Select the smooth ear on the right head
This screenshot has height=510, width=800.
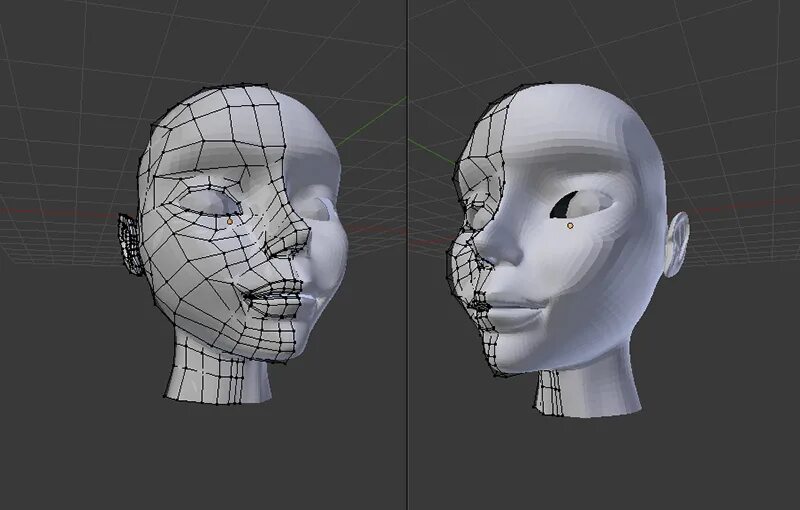click(x=677, y=244)
